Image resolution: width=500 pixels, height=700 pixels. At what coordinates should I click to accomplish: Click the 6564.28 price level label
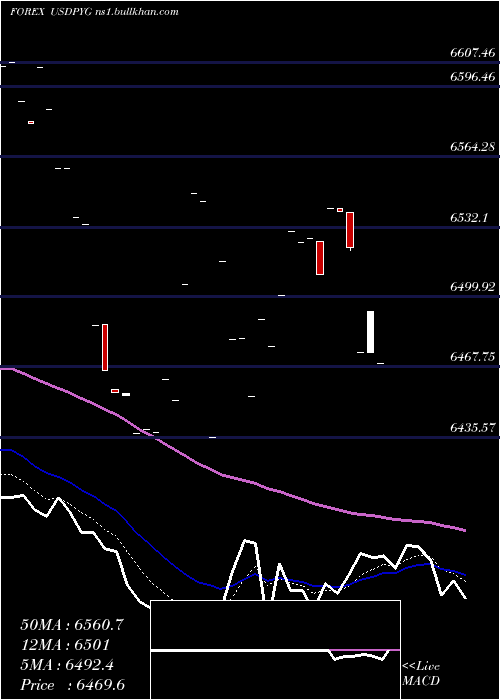point(473,146)
